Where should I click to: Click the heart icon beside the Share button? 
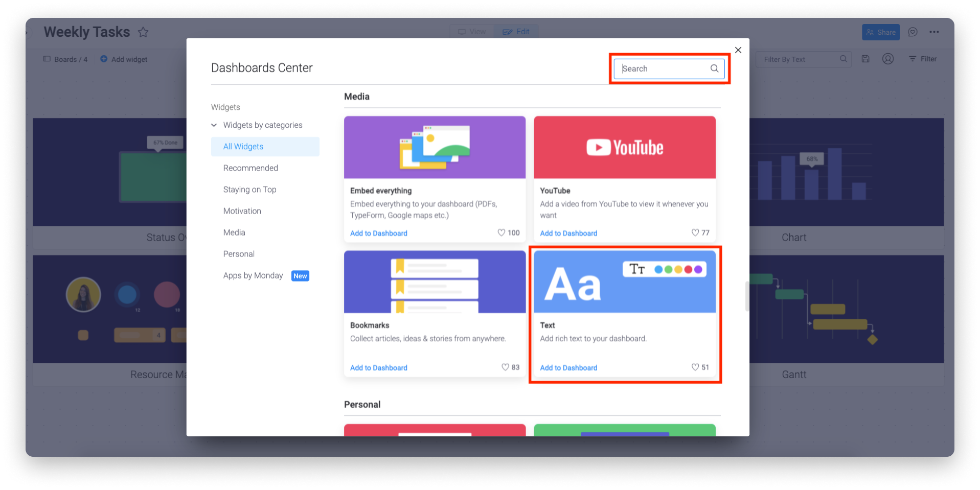pyautogui.click(x=913, y=32)
